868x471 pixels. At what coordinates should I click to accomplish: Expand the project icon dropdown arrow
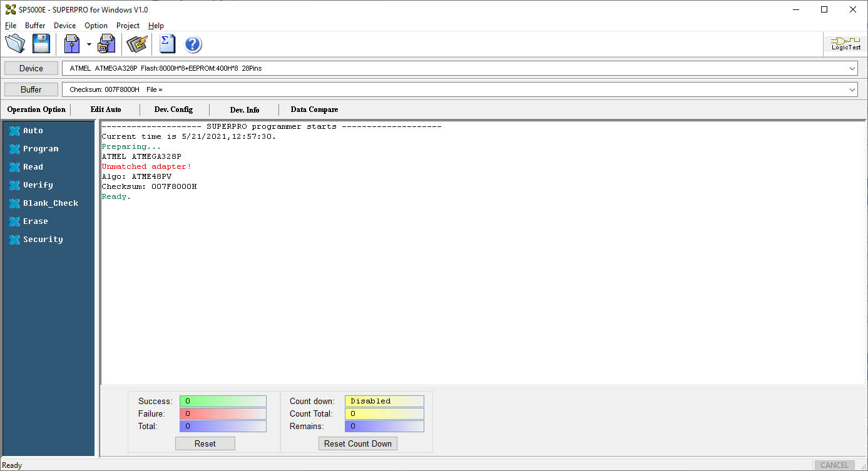(x=89, y=44)
